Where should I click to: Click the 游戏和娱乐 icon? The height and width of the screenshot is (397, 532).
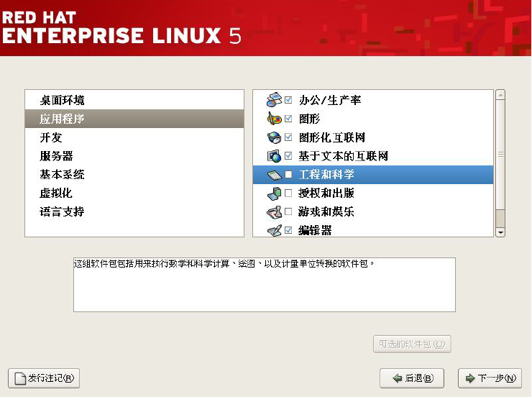274,211
